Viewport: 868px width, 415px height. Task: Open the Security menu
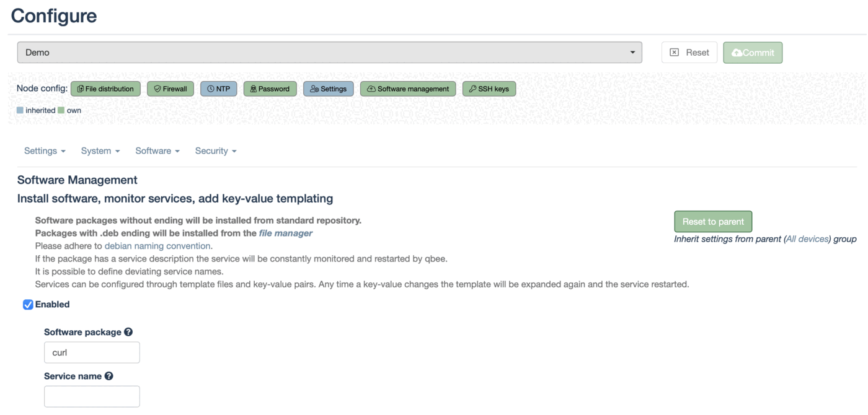215,151
